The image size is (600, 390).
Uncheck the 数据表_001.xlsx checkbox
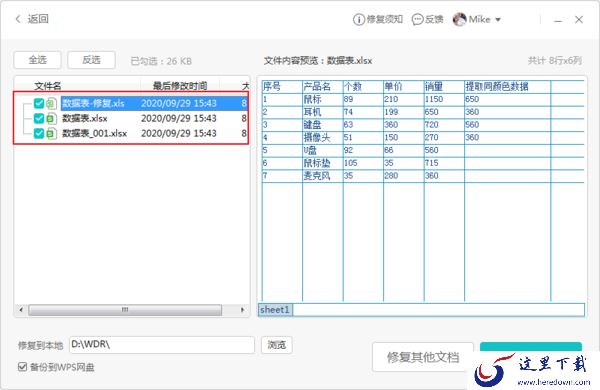point(39,133)
